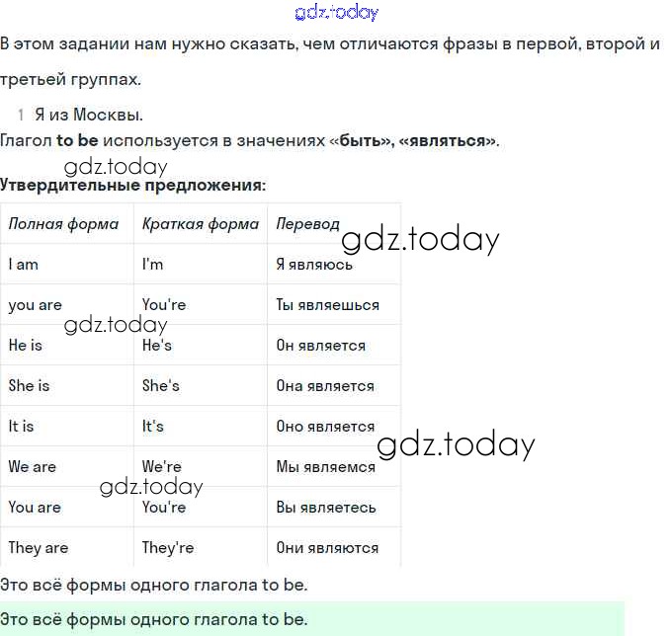Select the 'He is' table cell

(x=26, y=346)
